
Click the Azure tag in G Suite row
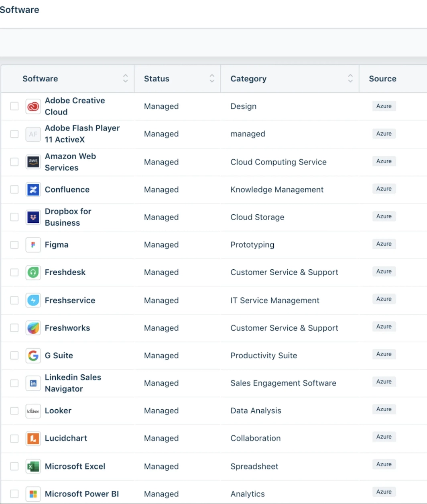click(x=384, y=354)
